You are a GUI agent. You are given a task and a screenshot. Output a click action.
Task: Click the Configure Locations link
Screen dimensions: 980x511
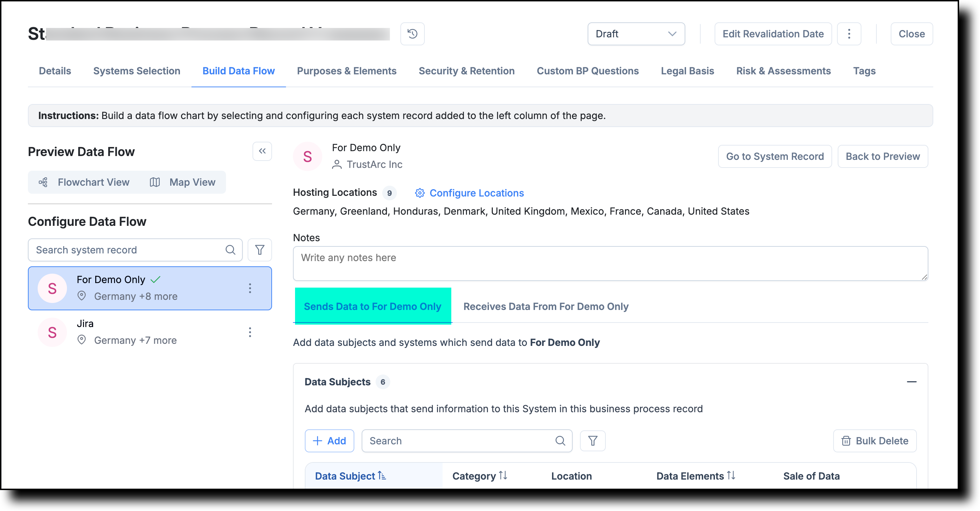(x=477, y=193)
